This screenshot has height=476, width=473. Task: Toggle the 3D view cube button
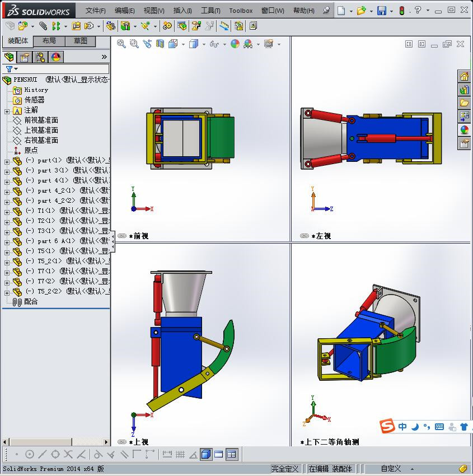point(206,455)
